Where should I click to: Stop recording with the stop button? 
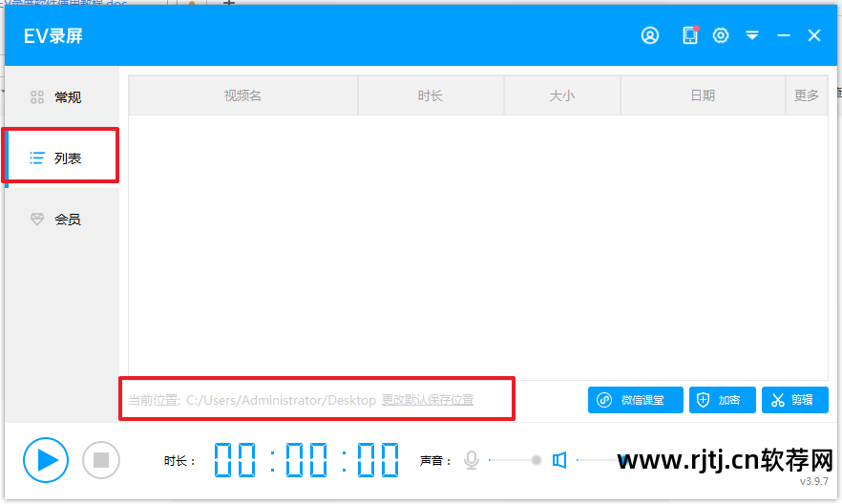(x=101, y=460)
